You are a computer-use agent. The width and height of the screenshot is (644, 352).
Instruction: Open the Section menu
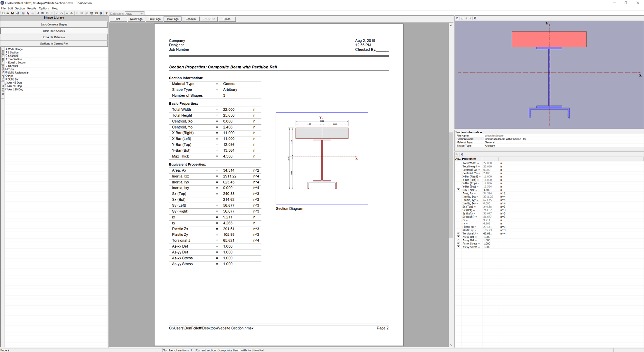pyautogui.click(x=20, y=8)
